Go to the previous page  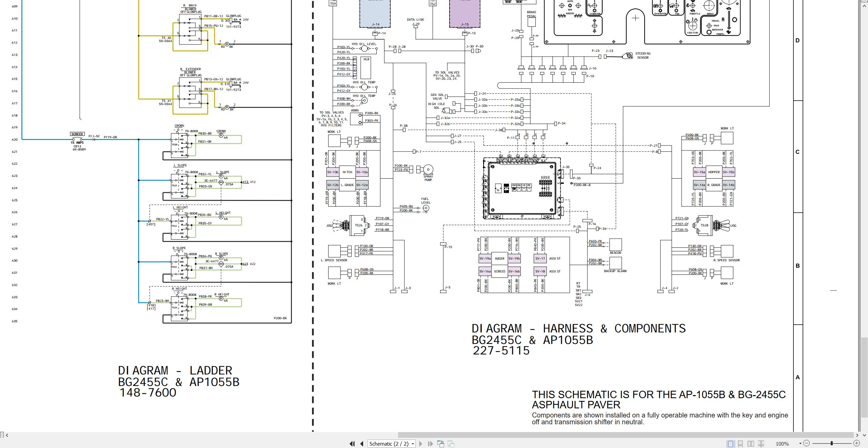tap(362, 444)
